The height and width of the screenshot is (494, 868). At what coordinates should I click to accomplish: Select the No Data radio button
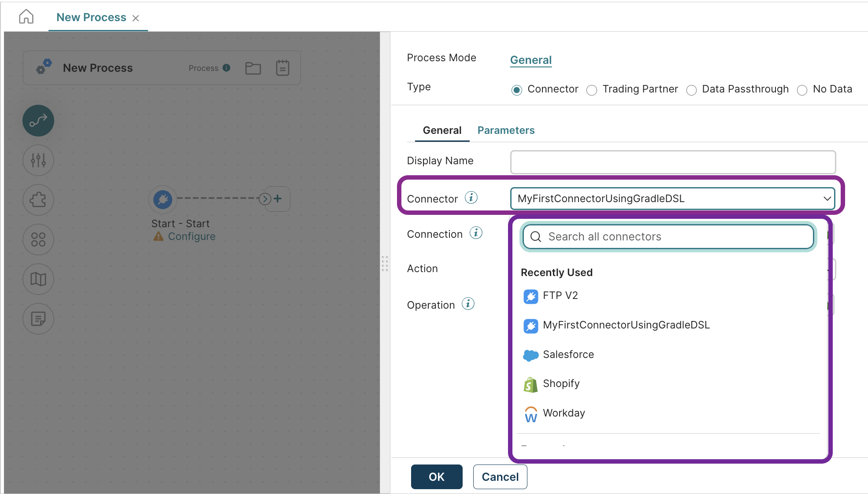(802, 90)
